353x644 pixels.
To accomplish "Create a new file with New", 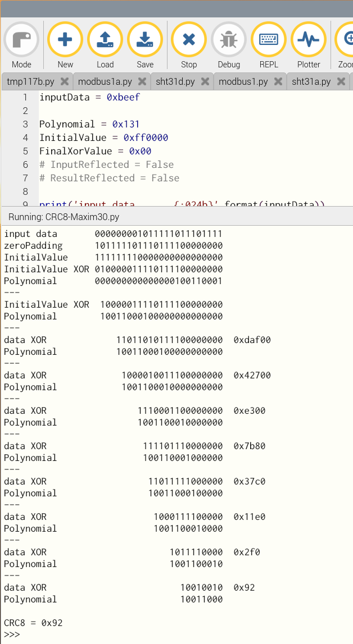I will 65,40.
